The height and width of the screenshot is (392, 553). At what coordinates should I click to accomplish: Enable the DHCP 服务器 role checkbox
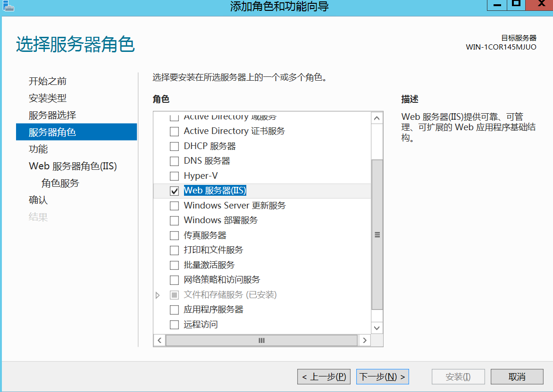pos(175,146)
